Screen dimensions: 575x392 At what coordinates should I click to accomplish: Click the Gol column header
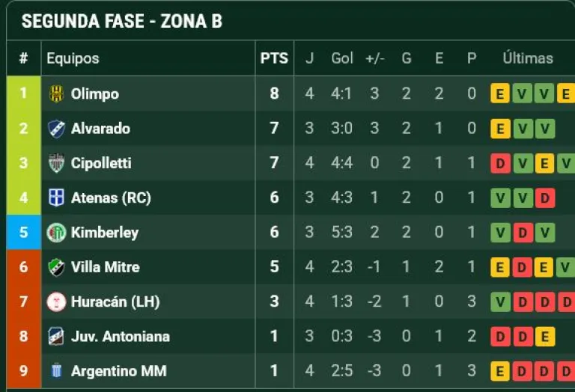click(342, 58)
